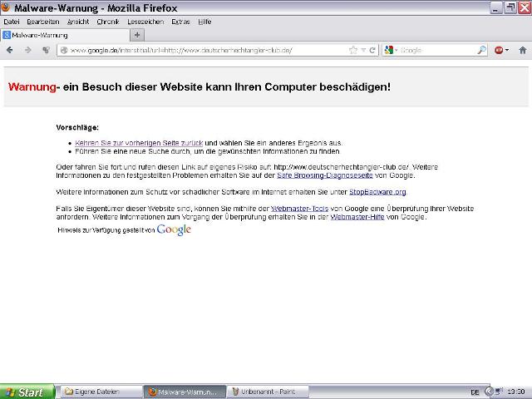Screen dimensions: 532x399
Task: Click the red Adblock icon in toolbar
Action: [499, 50]
